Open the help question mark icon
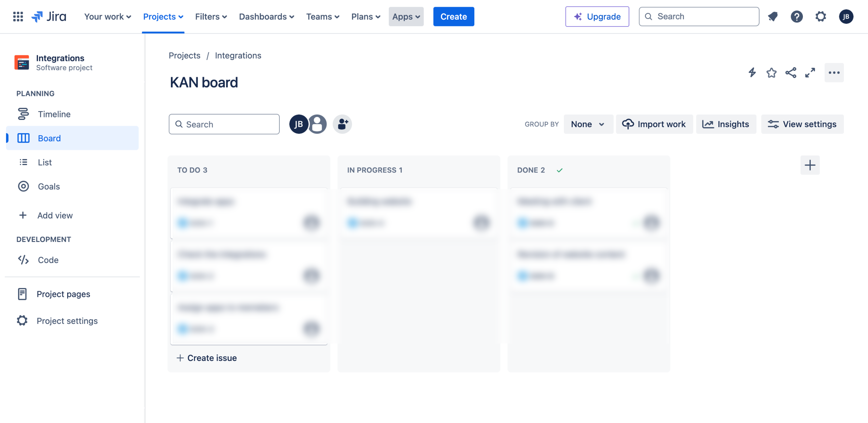Viewport: 868px width, 423px height. [796, 16]
